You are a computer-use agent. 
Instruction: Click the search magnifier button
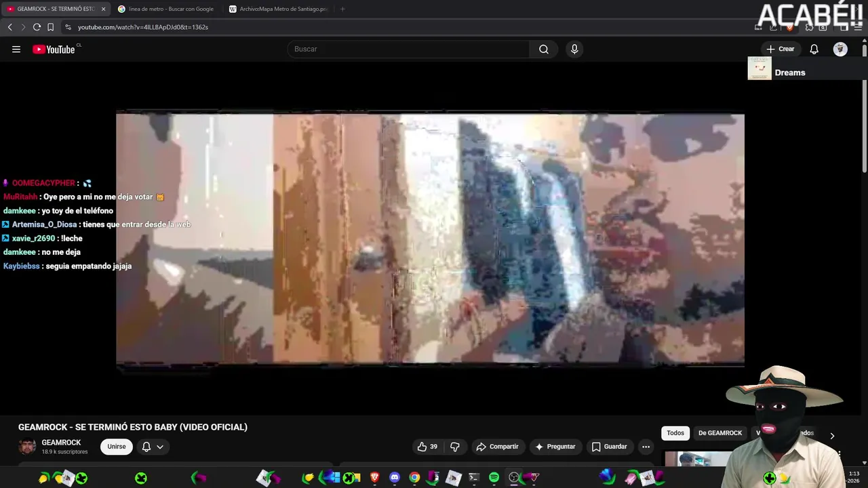543,49
